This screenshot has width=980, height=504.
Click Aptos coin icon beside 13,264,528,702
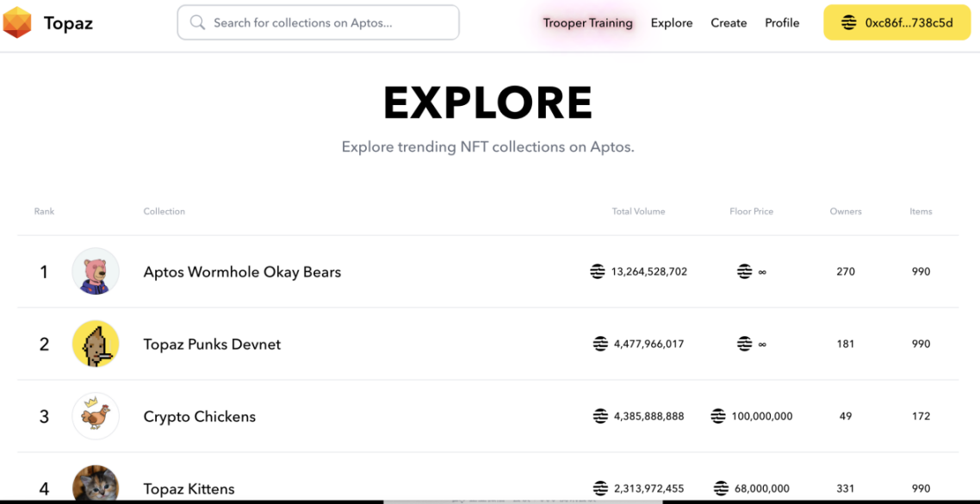coord(599,271)
